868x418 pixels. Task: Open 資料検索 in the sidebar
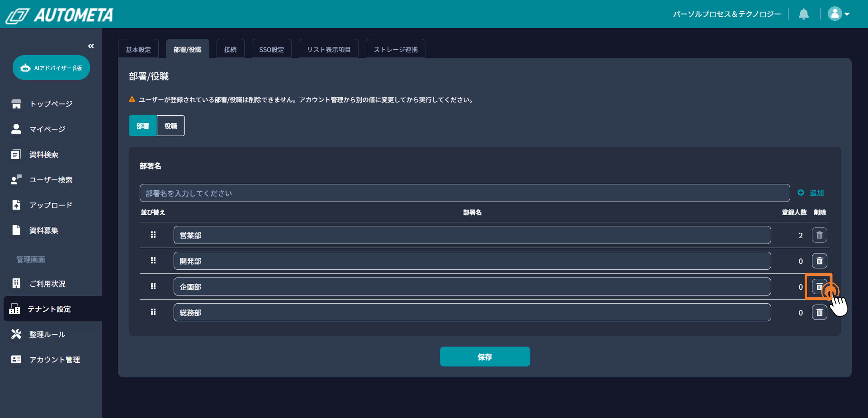point(44,155)
